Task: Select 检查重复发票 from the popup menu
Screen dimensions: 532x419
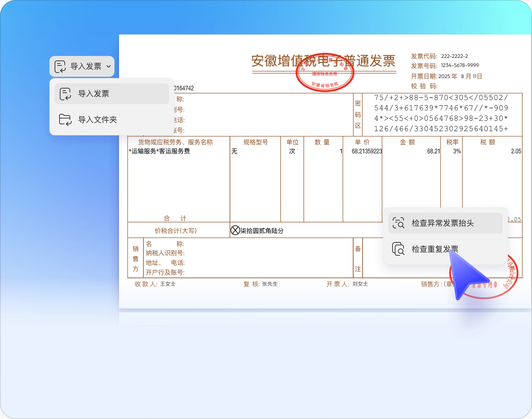Action: [434, 249]
